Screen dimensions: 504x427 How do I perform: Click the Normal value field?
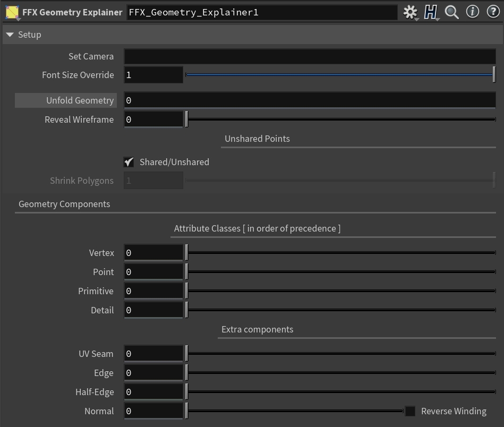click(153, 411)
